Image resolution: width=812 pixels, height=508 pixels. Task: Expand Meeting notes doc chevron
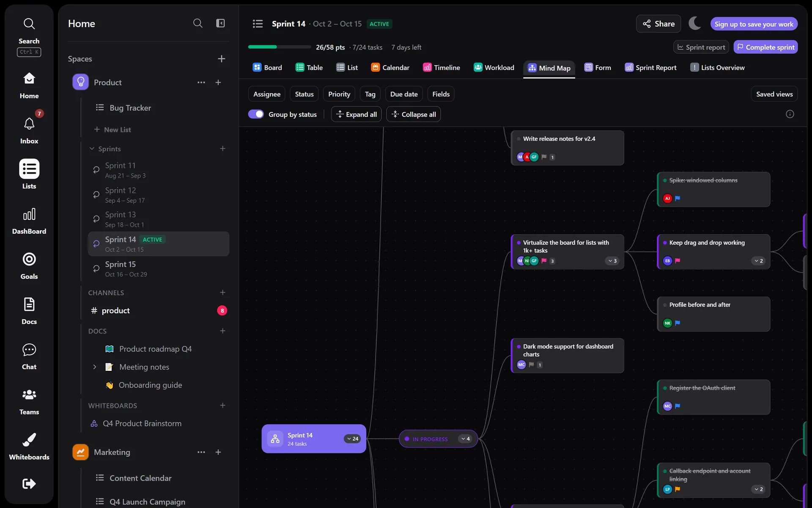point(95,367)
